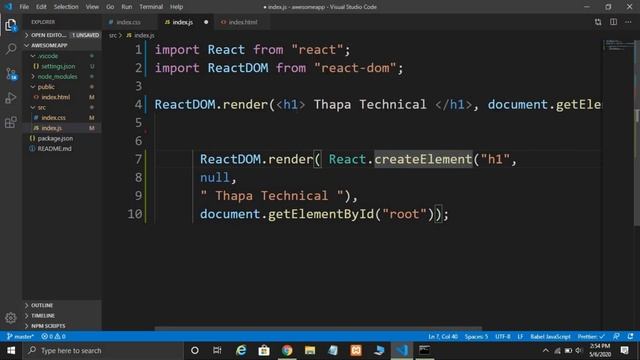Open Cortana circle on the taskbar
Image resolution: width=640 pixels, height=360 pixels.
click(x=195, y=351)
